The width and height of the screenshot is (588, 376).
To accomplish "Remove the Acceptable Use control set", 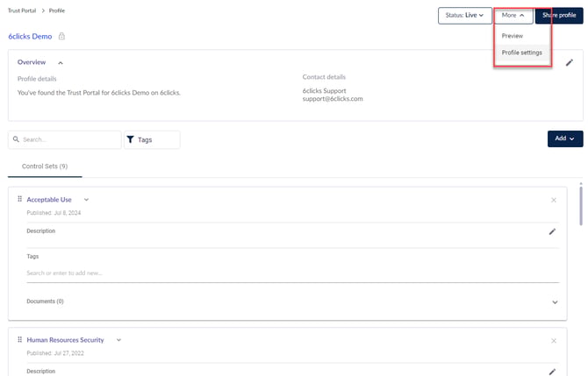I will 554,200.
